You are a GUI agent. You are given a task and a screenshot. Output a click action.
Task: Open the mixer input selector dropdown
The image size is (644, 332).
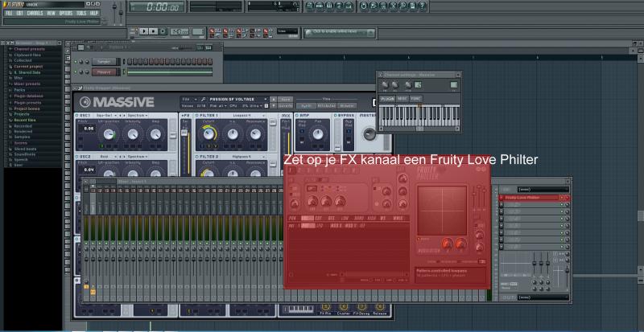(x=543, y=190)
